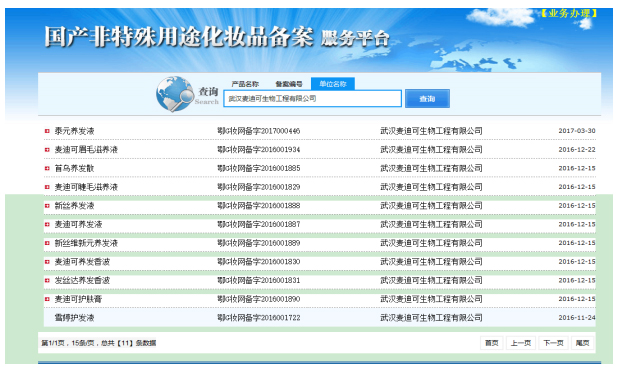Viewport: 624px width, 380px height.
Task: Open product 发丝达养发香波
Action: pos(82,281)
